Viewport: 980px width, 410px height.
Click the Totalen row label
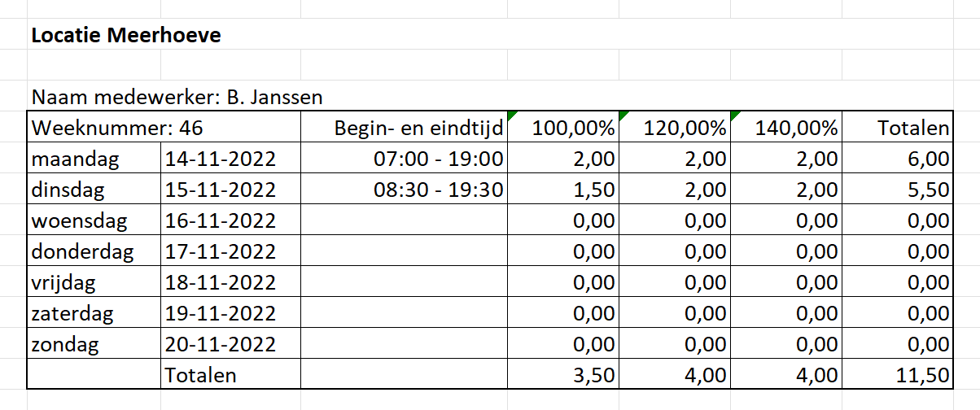coord(201,375)
